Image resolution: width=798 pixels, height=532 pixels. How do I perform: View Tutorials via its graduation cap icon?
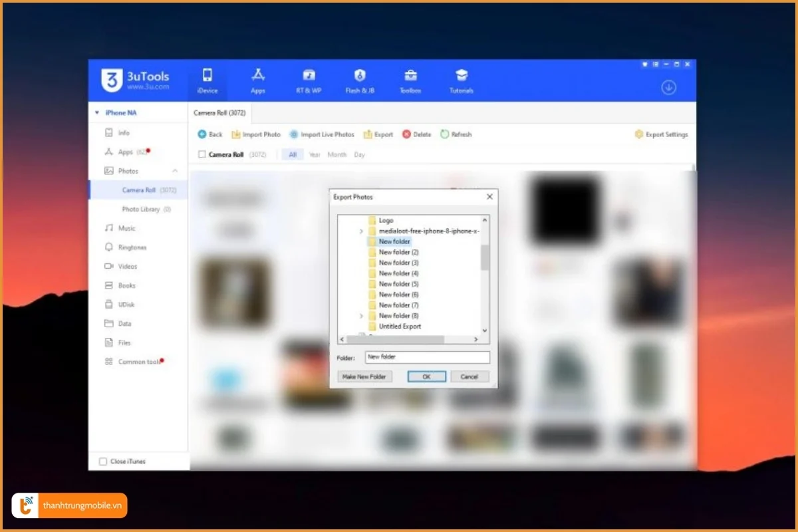[x=461, y=75]
